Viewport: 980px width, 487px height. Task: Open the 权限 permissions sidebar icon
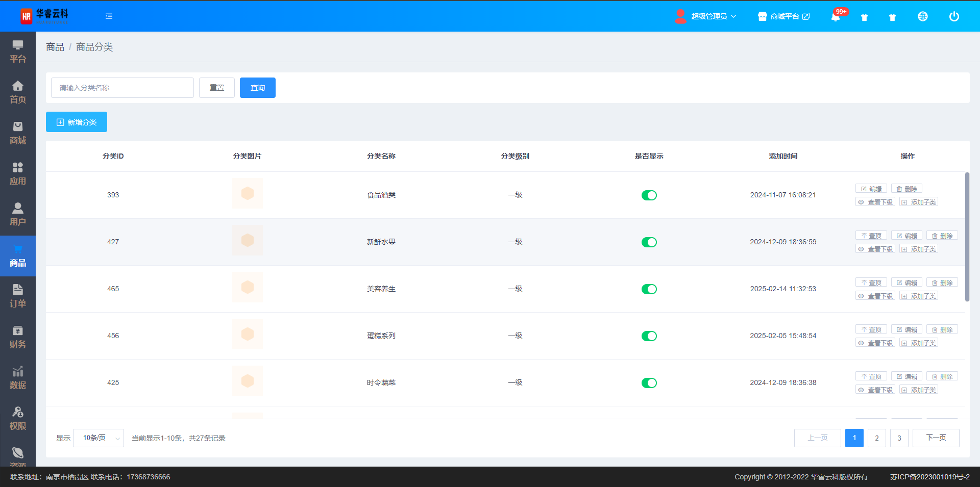tap(18, 419)
